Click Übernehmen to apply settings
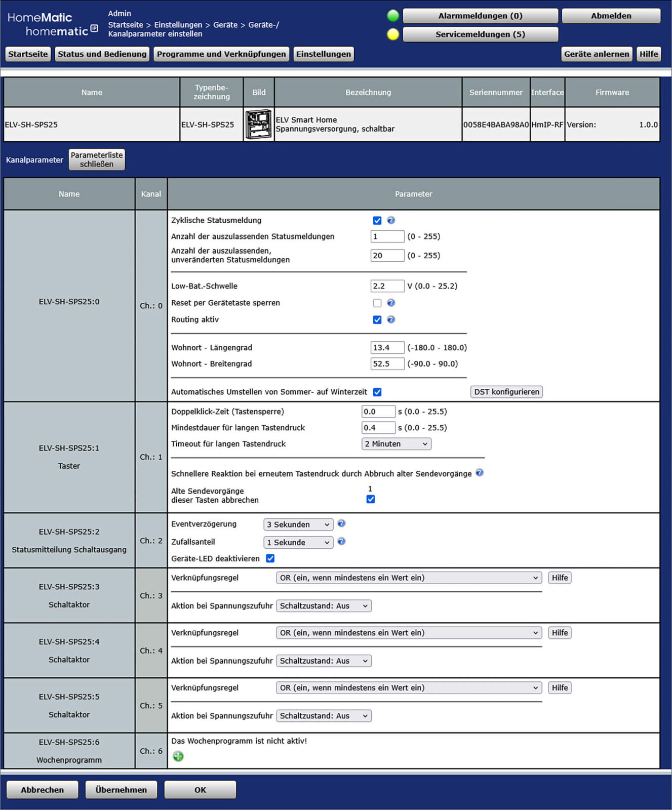Screen dimensions: 672x810 point(121,790)
